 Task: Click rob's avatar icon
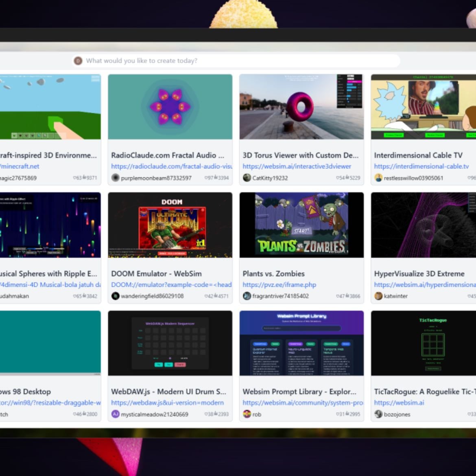coord(247,414)
